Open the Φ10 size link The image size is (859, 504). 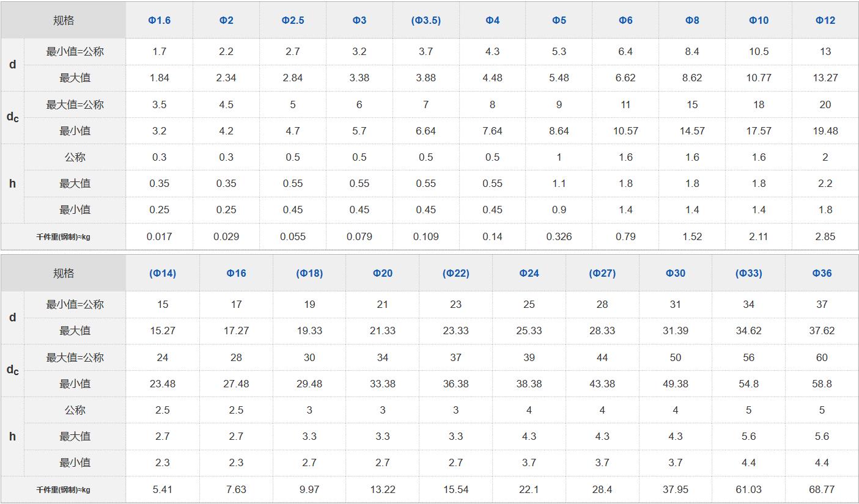coord(759,20)
